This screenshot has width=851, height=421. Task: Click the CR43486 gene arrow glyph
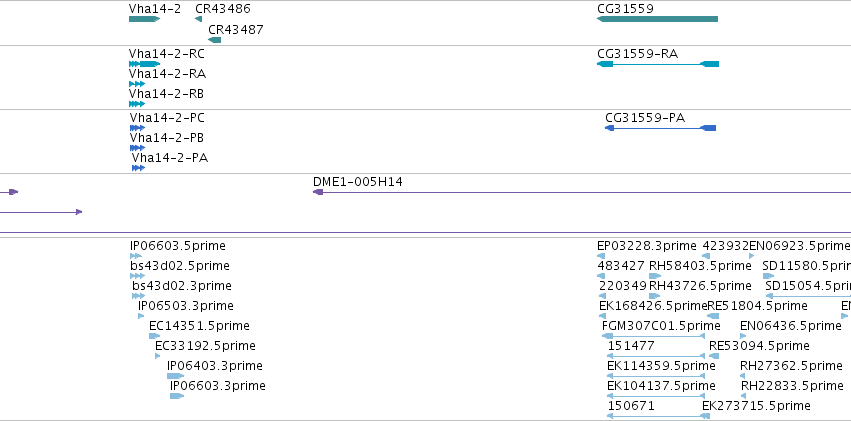(199, 19)
